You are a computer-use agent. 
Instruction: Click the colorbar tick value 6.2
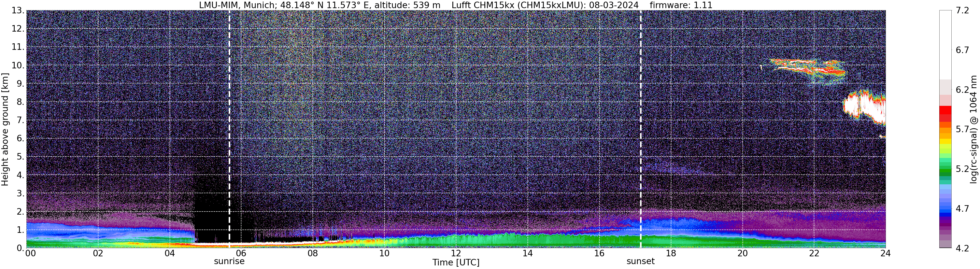point(962,90)
